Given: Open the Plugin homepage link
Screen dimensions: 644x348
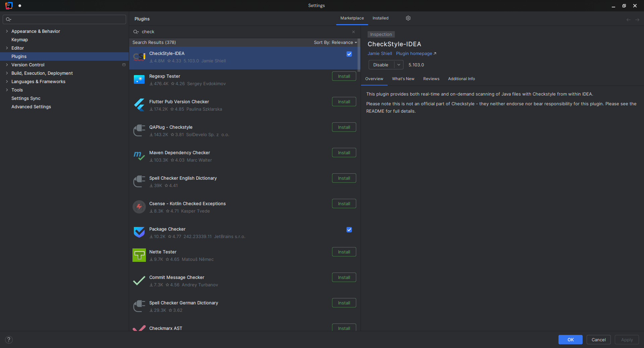Looking at the screenshot, I should click(x=416, y=53).
